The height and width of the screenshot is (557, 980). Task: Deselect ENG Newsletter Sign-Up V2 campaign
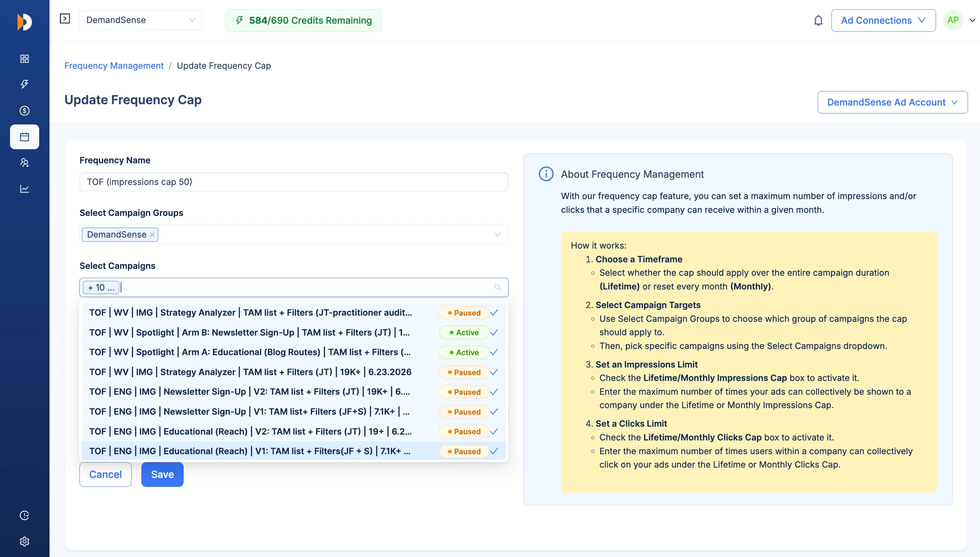(294, 392)
